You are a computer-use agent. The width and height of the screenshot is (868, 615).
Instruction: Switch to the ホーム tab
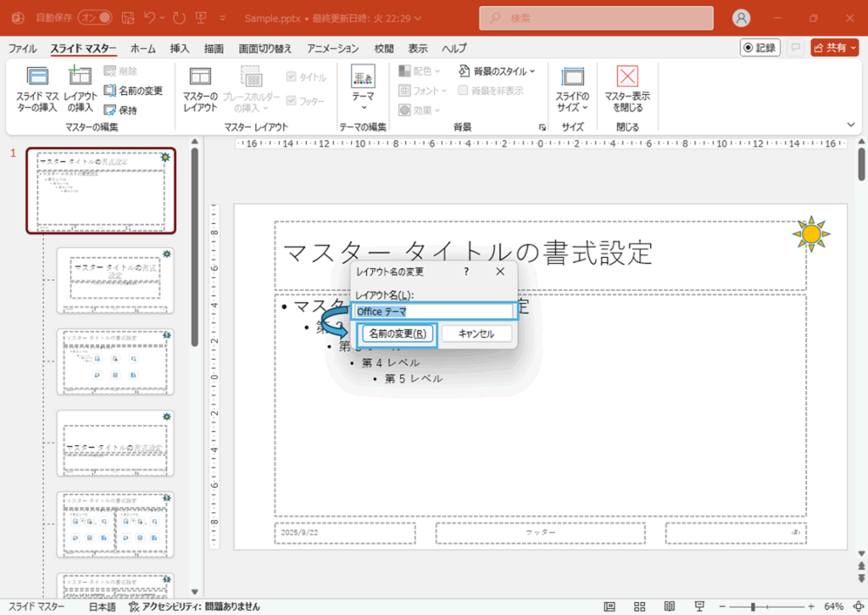pyautogui.click(x=142, y=48)
